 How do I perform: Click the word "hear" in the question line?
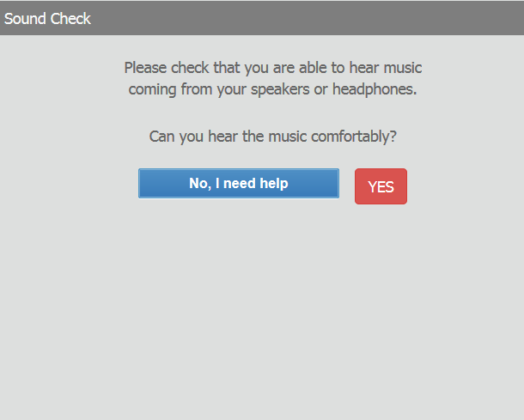pos(223,136)
